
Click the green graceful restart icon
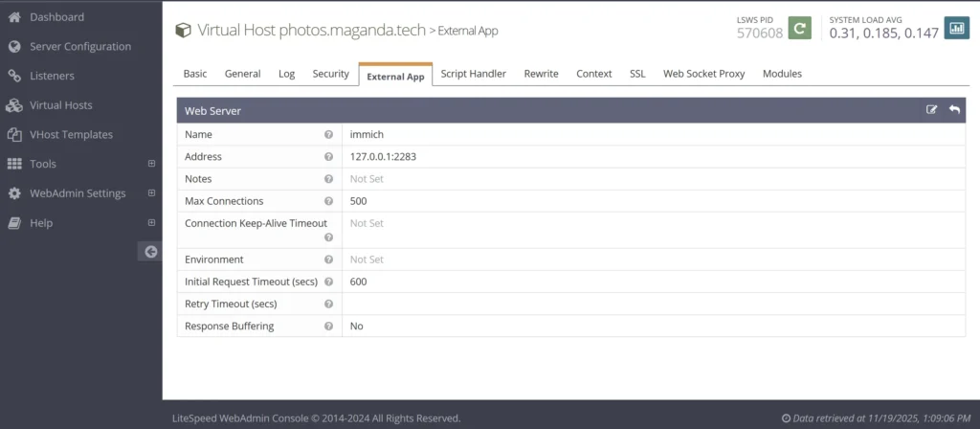[799, 28]
